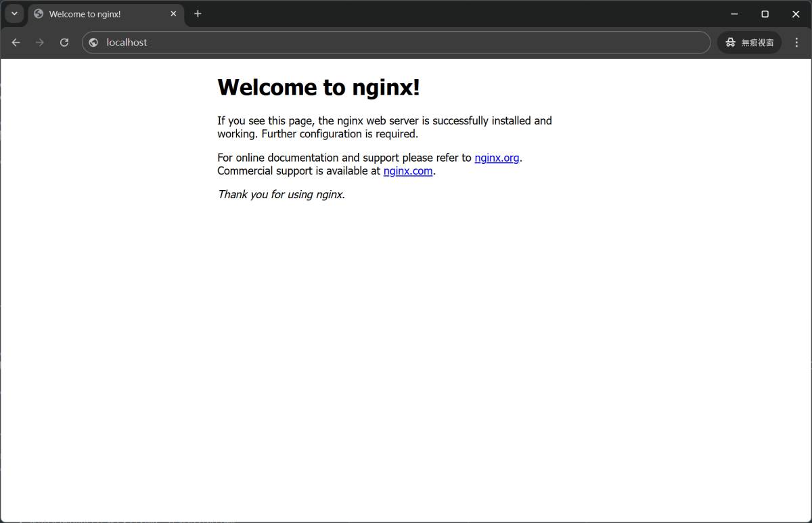This screenshot has width=812, height=523.
Task: Click the globe favicon on the tab
Action: [x=39, y=14]
